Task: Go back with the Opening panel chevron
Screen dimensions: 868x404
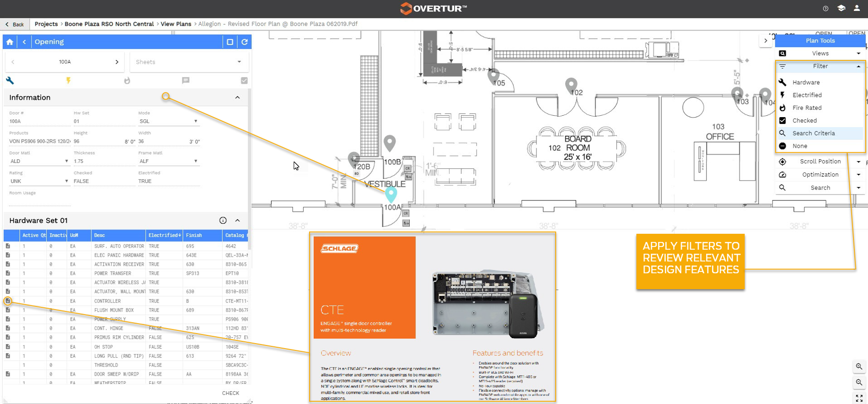Action: 24,42
